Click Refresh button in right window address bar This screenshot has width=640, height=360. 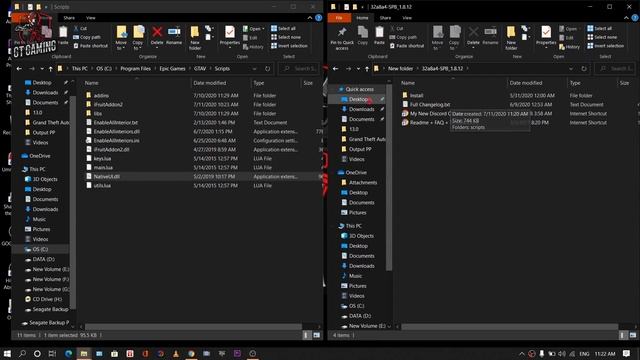[584, 69]
